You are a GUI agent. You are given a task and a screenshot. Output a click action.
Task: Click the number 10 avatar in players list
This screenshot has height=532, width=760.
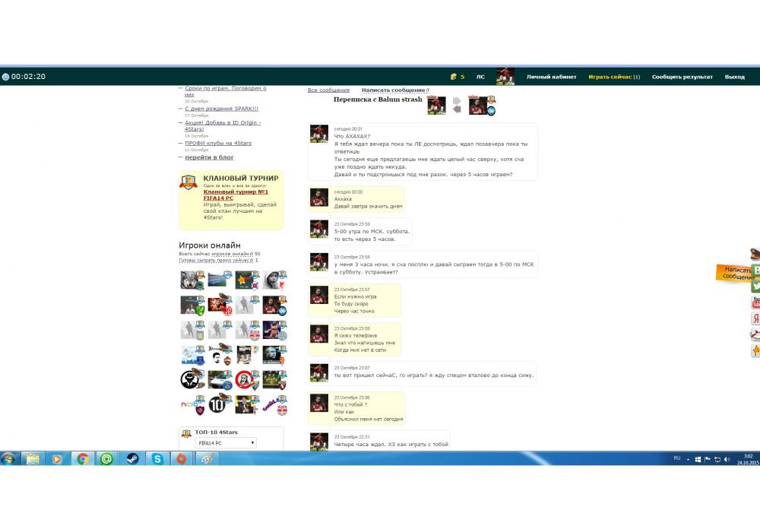click(x=218, y=404)
